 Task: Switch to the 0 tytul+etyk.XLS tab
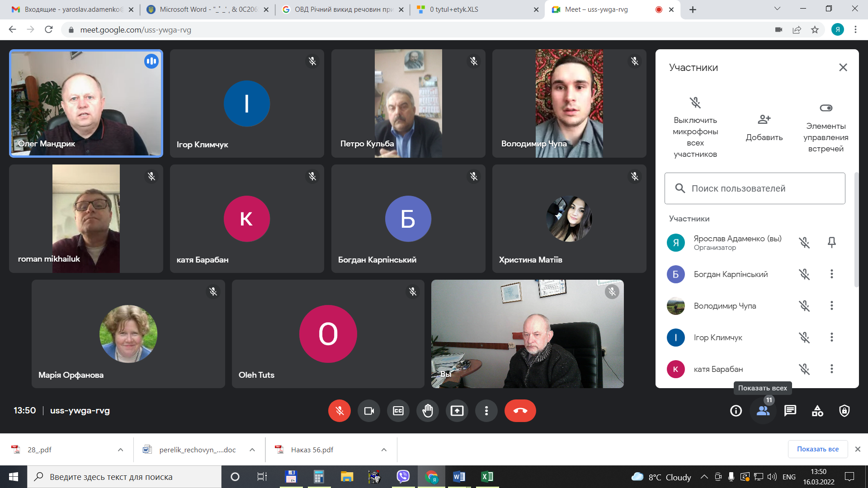453,9
